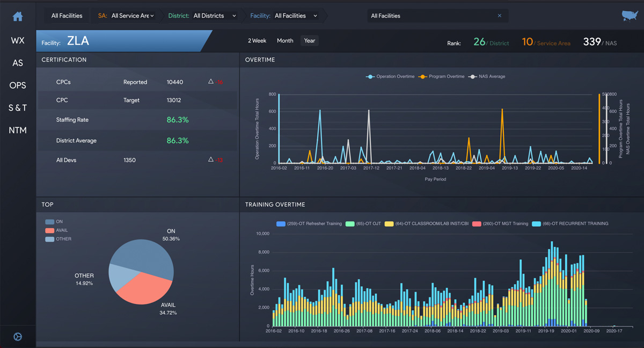The image size is (644, 348).
Task: Click the All Facilities breadcrumb
Action: pos(67,16)
